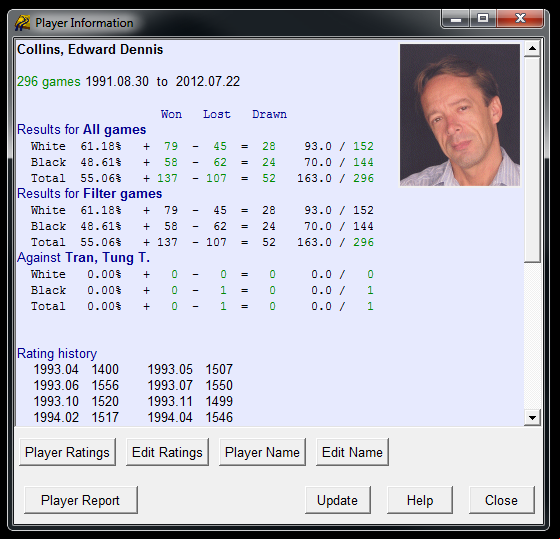The height and width of the screenshot is (539, 560).
Task: Click the scrollbar up arrow
Action: click(532, 49)
